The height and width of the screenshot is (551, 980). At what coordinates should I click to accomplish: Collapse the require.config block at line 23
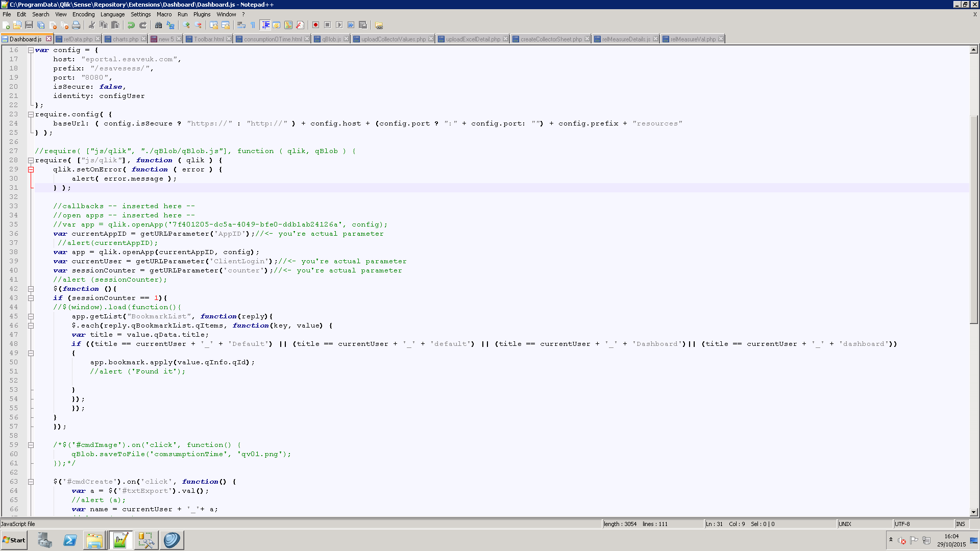(31, 114)
